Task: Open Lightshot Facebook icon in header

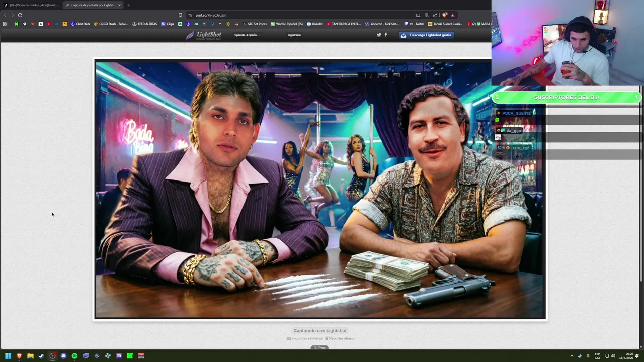Action: click(x=386, y=35)
